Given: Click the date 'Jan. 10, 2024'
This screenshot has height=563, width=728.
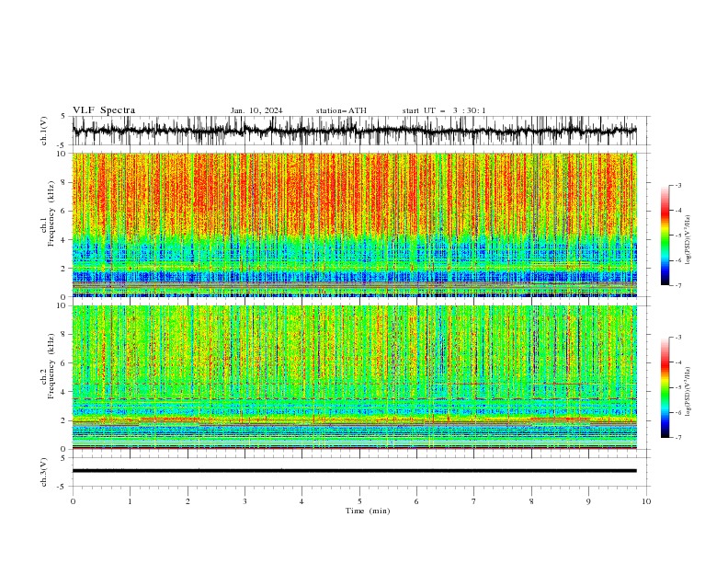Looking at the screenshot, I should pyautogui.click(x=256, y=110).
